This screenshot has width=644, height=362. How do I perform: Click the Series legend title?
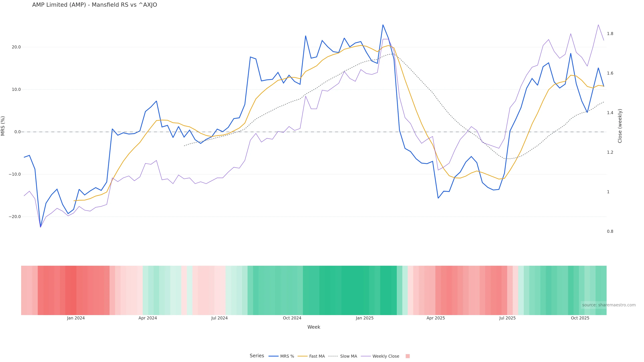tap(257, 356)
